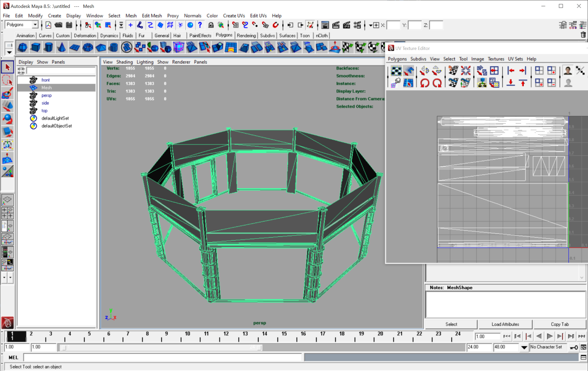This screenshot has height=371, width=588.
Task: Click the Select button in Attribute Editor
Action: click(451, 324)
